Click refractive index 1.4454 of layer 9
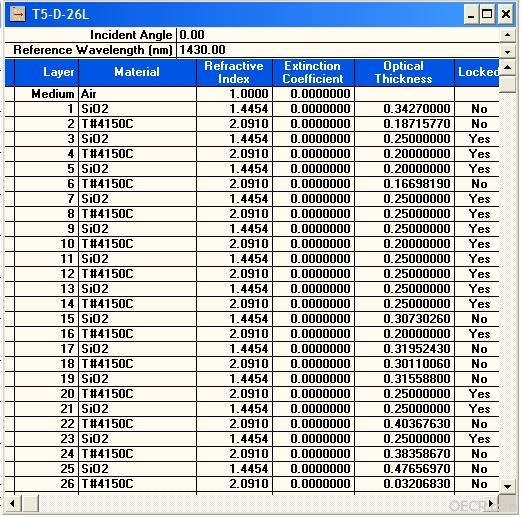The width and height of the screenshot is (522, 517). point(234,229)
